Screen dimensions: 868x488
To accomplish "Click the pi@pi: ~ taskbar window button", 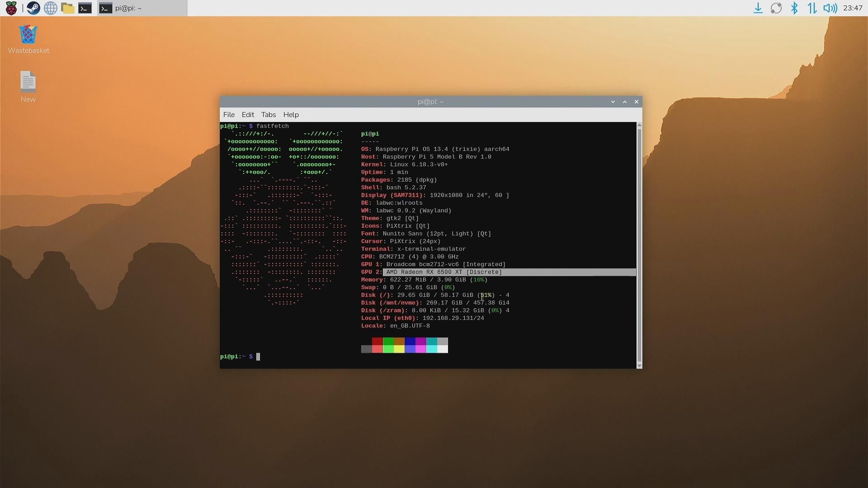I will [x=142, y=8].
